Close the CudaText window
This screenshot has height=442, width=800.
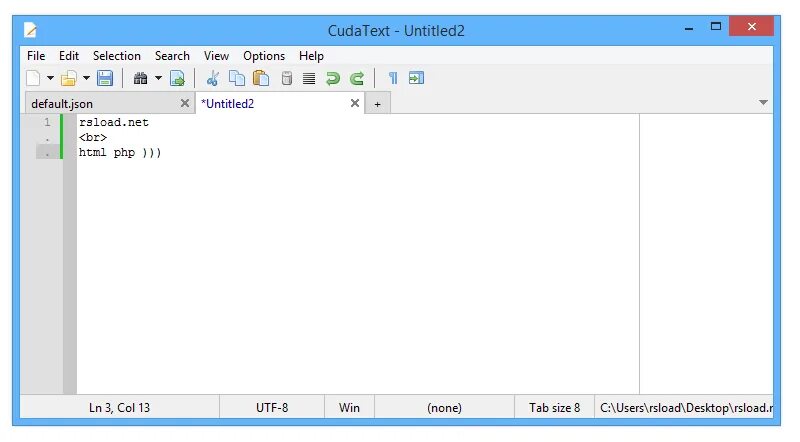point(752,27)
